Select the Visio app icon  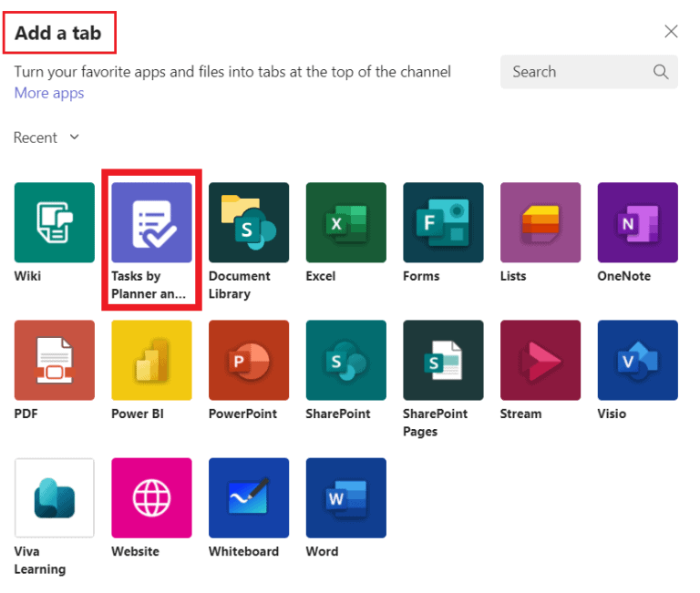point(637,360)
